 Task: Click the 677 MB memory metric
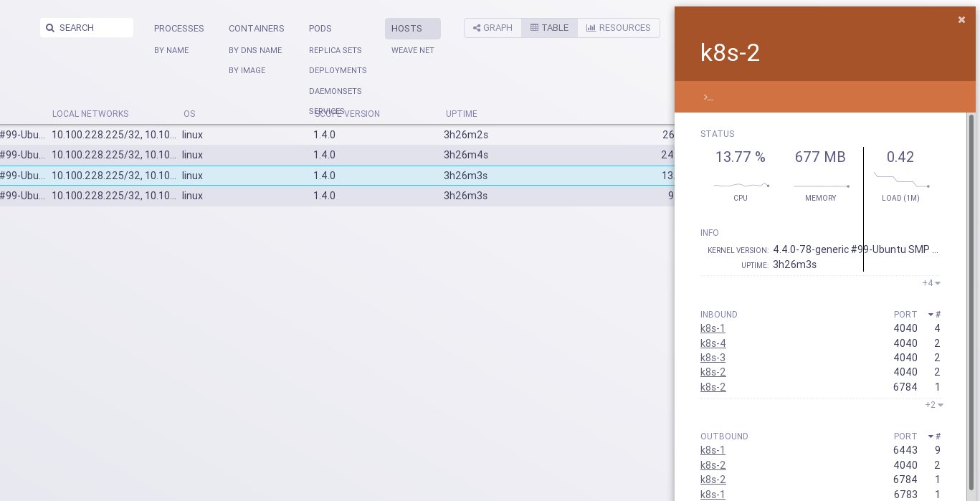point(820,174)
